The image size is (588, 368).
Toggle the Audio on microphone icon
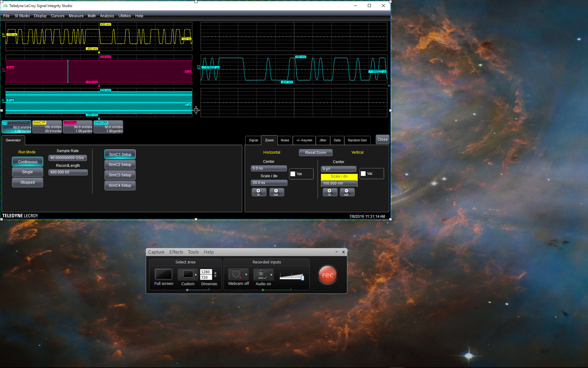261,274
